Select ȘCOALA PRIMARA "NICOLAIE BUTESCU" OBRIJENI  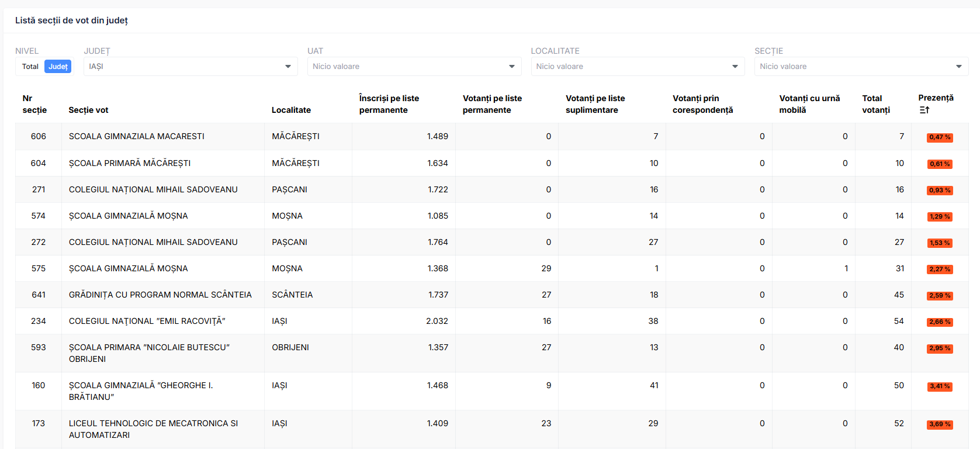(x=149, y=353)
